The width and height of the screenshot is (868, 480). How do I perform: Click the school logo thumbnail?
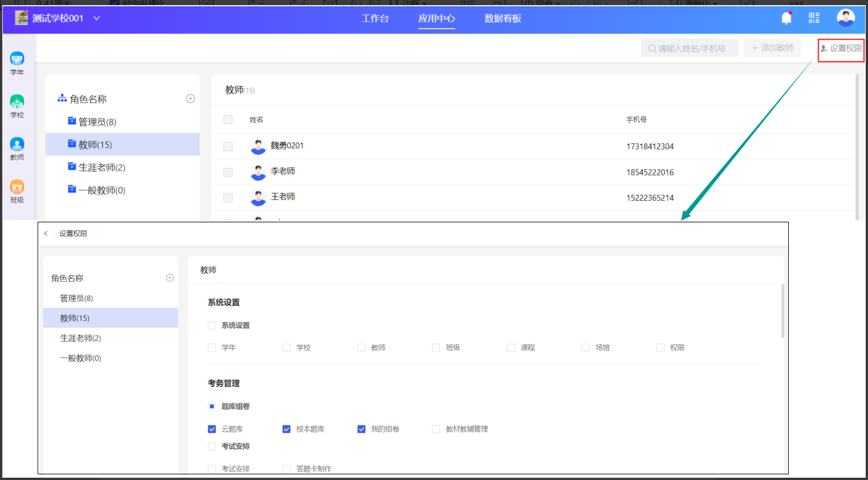click(x=22, y=18)
